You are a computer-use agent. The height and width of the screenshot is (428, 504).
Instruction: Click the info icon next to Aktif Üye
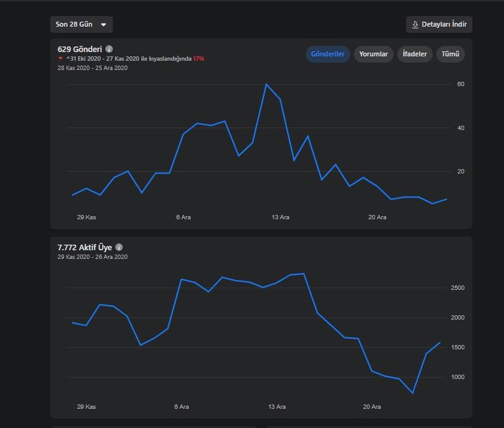click(119, 247)
